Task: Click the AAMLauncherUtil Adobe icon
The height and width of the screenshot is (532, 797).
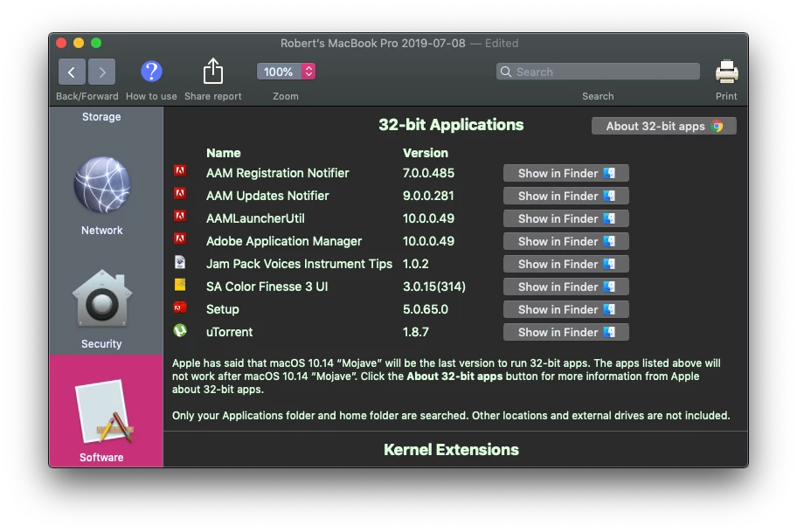Action: [180, 216]
